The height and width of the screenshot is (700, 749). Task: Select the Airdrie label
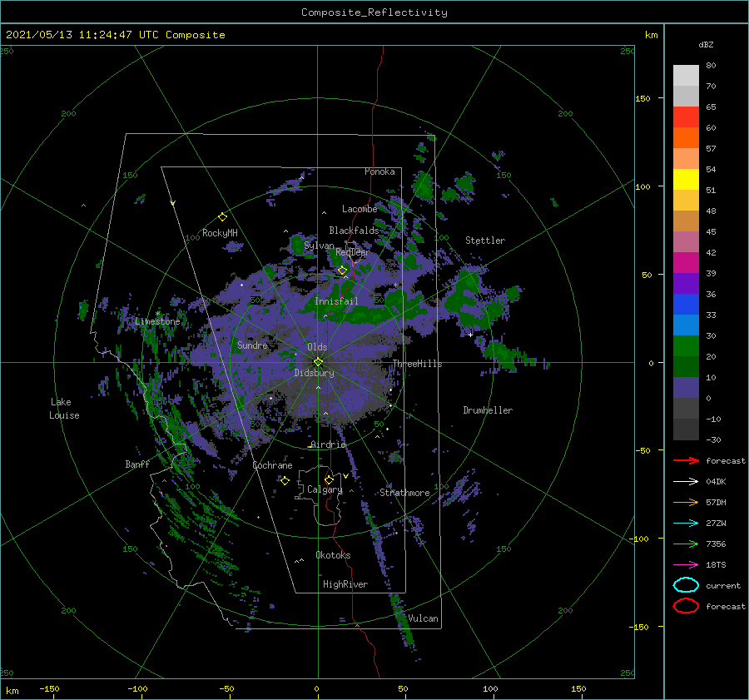point(328,444)
